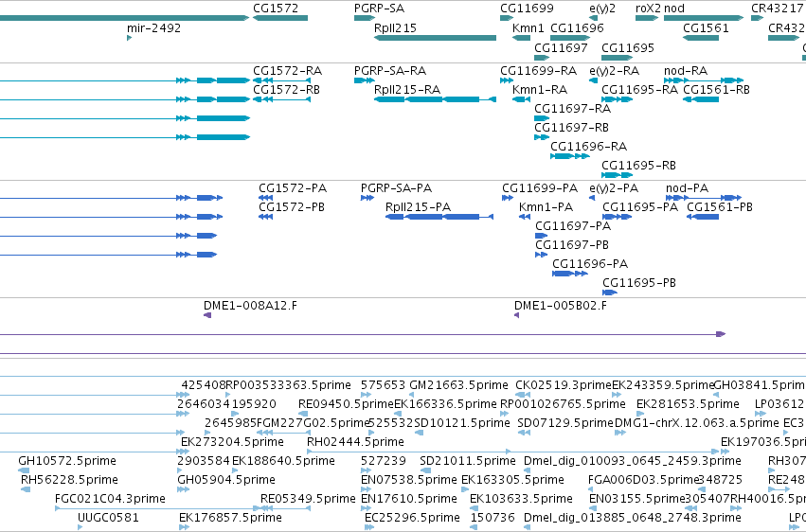Select the CG1561-RB transcript label
This screenshot has height=532, width=806.
716,89
